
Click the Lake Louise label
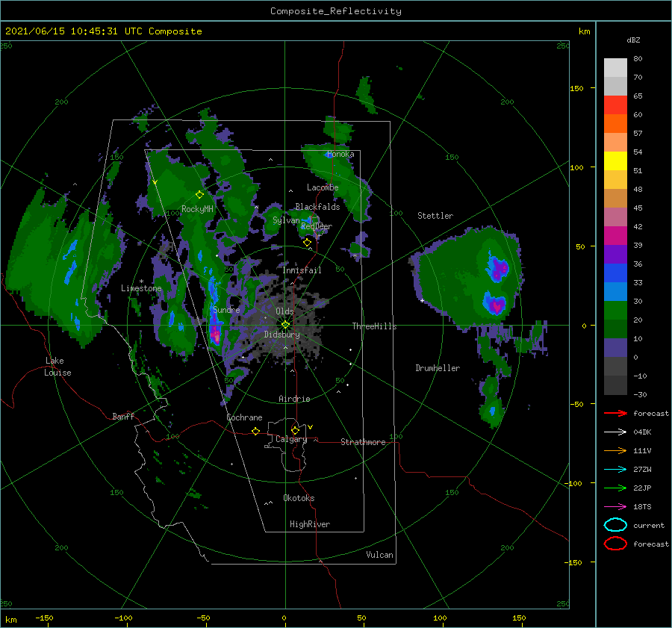[57, 367]
